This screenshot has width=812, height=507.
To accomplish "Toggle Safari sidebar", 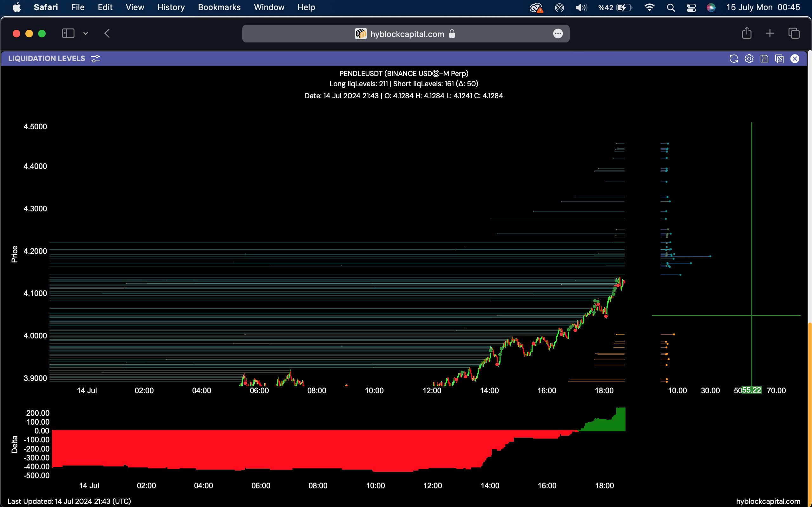I will point(68,33).
